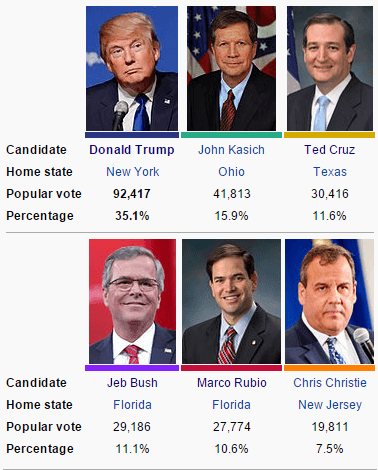The width and height of the screenshot is (378, 470).
Task: Open the Chris Christie link
Action: (330, 383)
